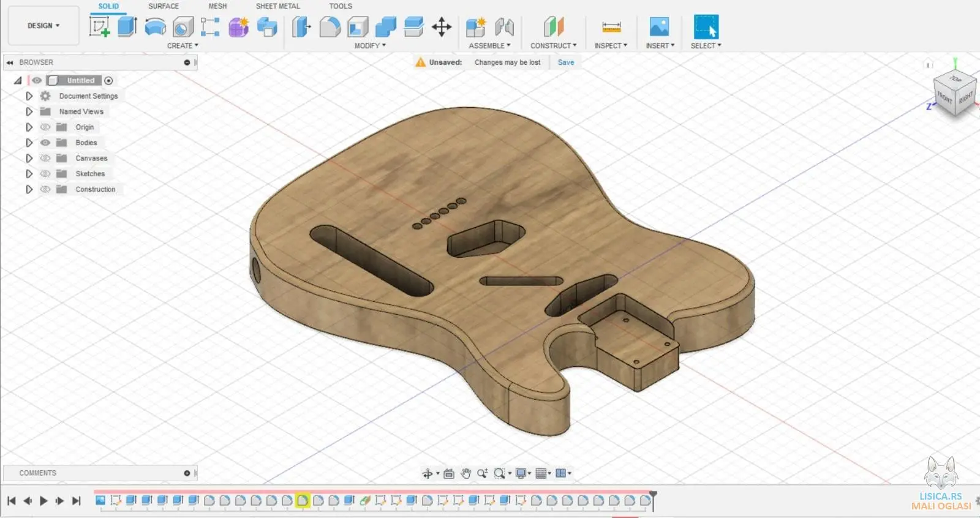Select the highlighted fillet feature in timeline
The image size is (980, 518).
click(x=303, y=500)
